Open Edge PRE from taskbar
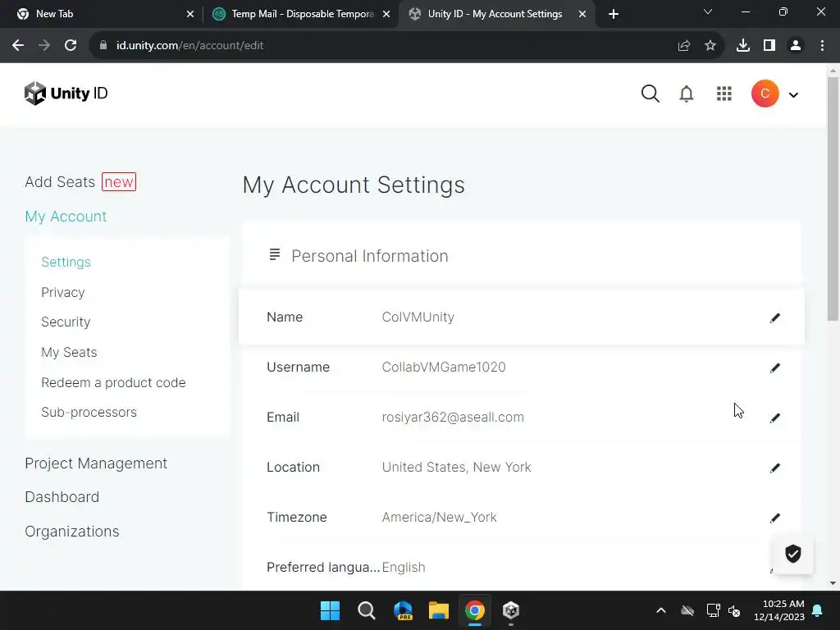840x630 pixels. pyautogui.click(x=402, y=610)
